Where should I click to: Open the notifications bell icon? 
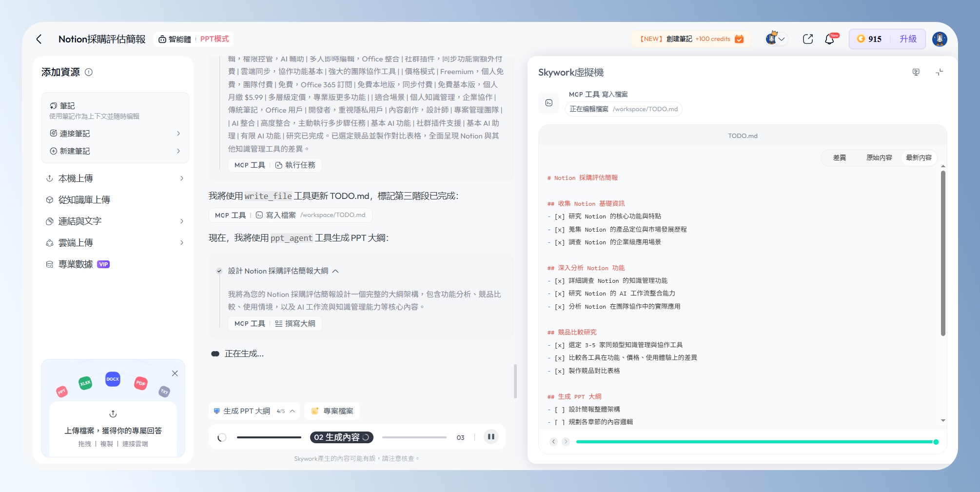click(830, 39)
